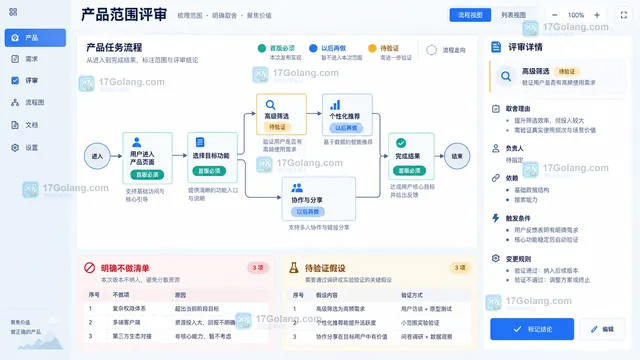Click the 进入 start node

pyautogui.click(x=97, y=156)
